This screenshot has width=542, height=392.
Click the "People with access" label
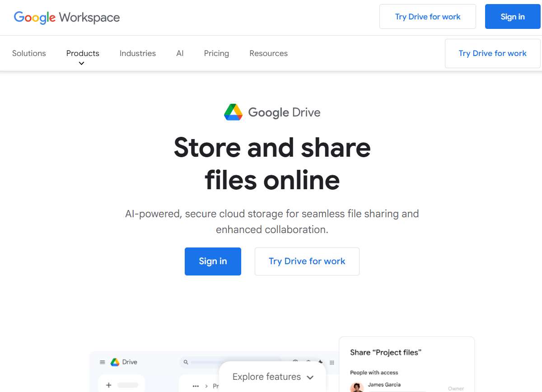[x=374, y=373]
